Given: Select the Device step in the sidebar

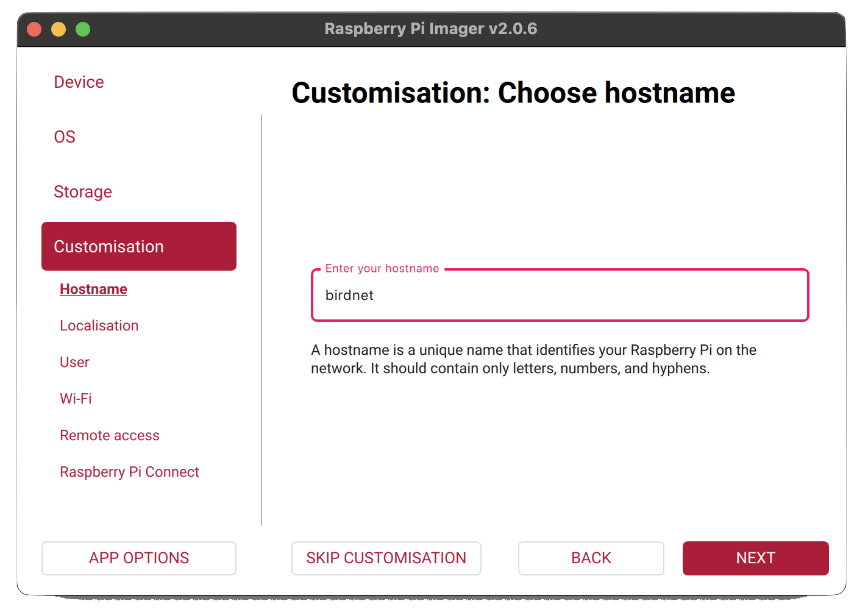Looking at the screenshot, I should 79,82.
